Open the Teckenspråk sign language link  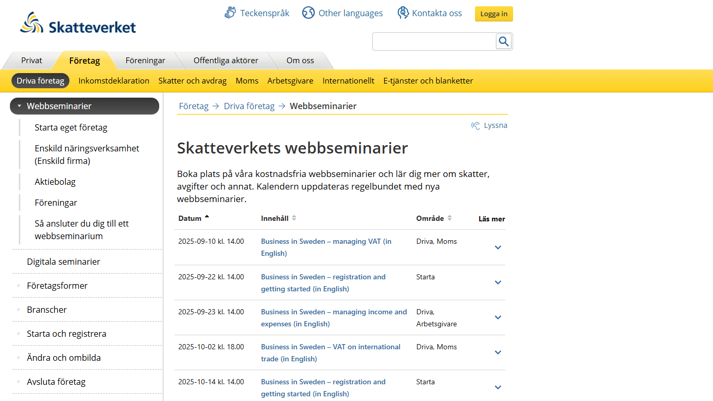coord(257,13)
